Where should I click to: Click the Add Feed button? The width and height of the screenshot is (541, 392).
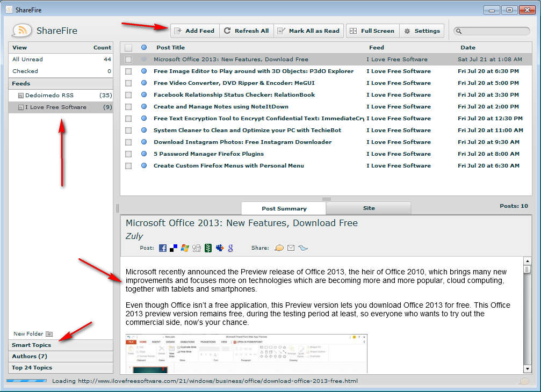click(x=194, y=31)
